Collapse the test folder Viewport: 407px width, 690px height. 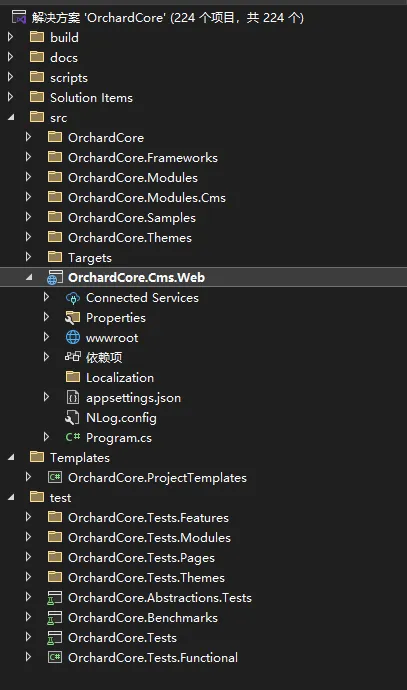point(11,498)
